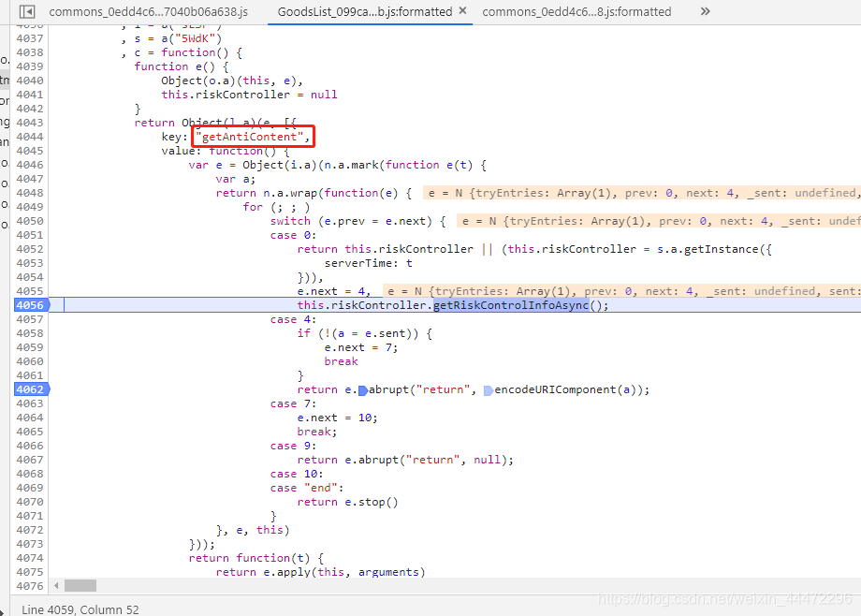The image size is (861, 616).
Task: Click "return e.stop()" code
Action: [x=347, y=502]
